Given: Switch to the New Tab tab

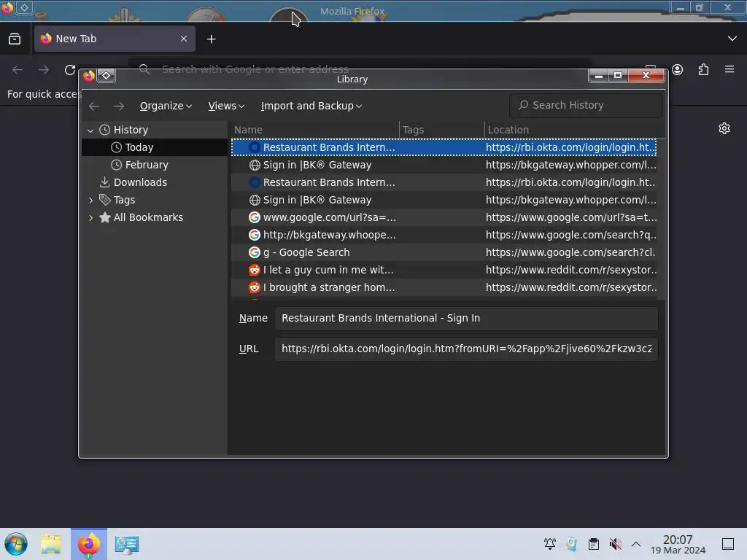Looking at the screenshot, I should point(115,39).
